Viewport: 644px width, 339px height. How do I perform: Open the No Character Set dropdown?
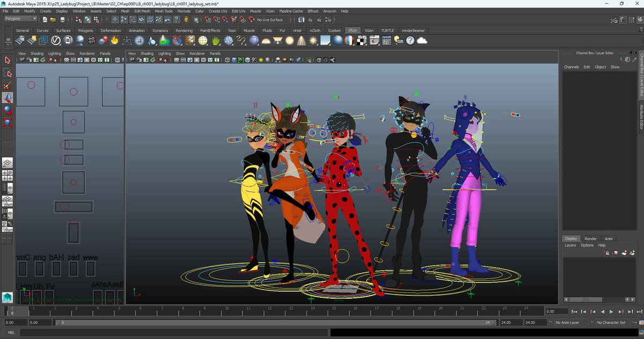pyautogui.click(x=611, y=322)
